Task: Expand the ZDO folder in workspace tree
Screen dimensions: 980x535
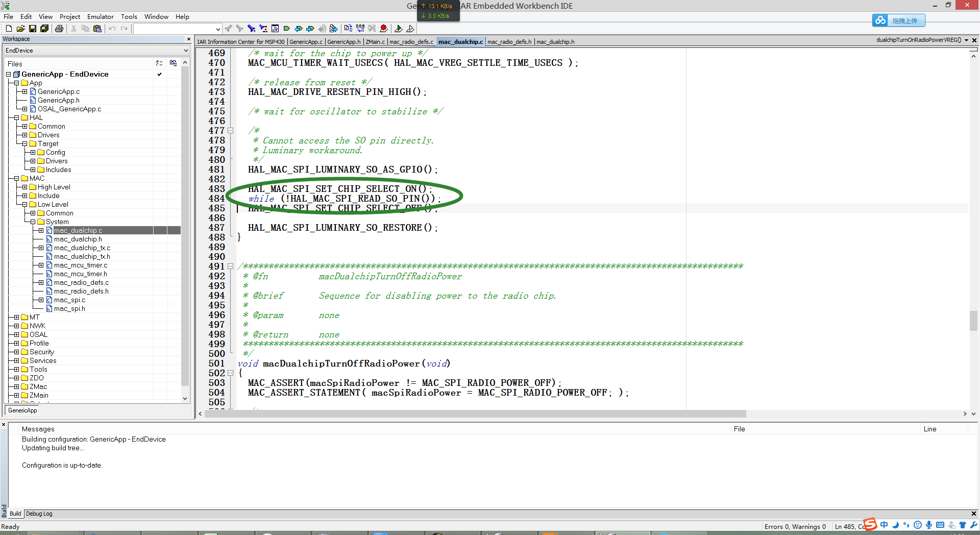Action: coord(16,378)
